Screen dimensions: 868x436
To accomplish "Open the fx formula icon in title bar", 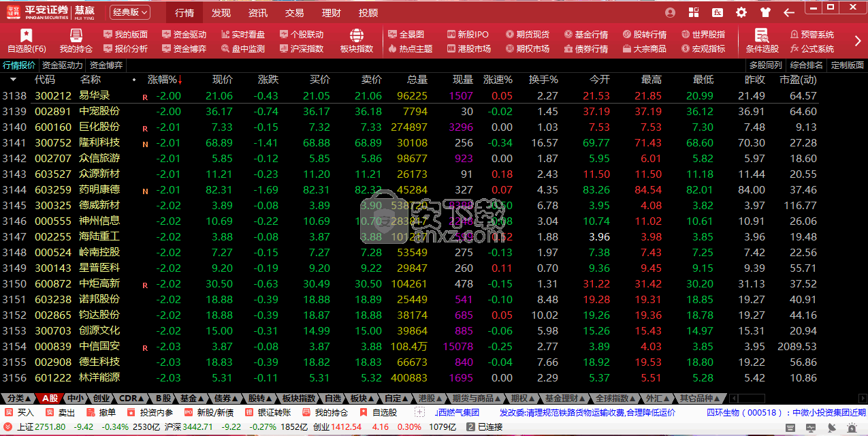I will (x=718, y=12).
